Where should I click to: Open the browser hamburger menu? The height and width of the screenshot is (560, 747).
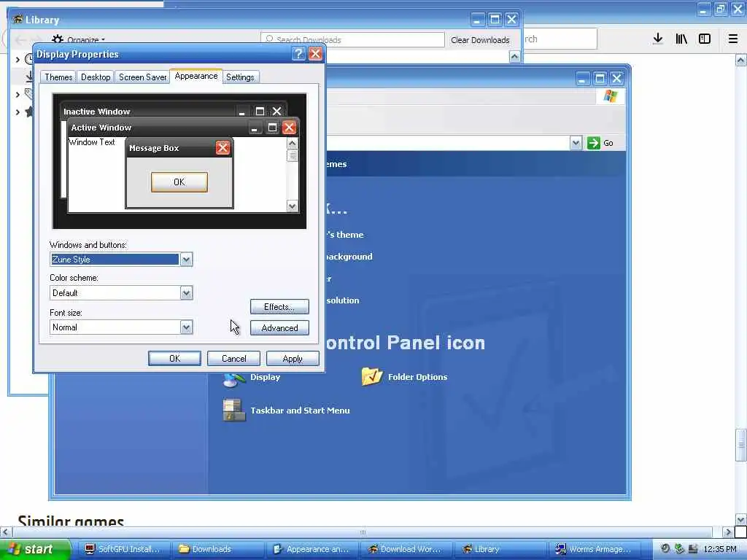(733, 39)
